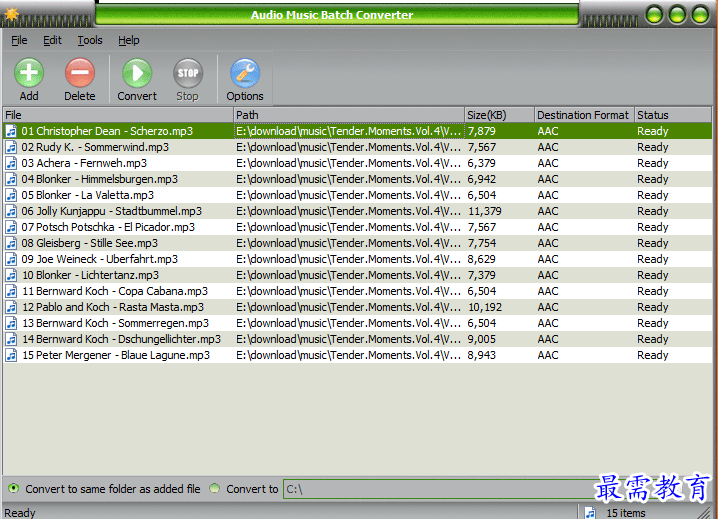The image size is (718, 519).
Task: Click music note icon of 01 Christopher Dean
Action: click(11, 131)
